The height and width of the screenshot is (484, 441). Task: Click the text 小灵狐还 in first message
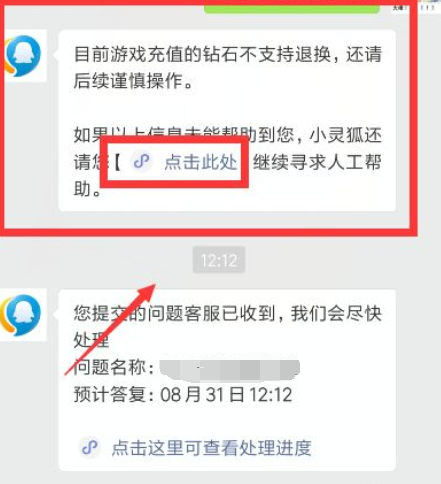coord(345,135)
